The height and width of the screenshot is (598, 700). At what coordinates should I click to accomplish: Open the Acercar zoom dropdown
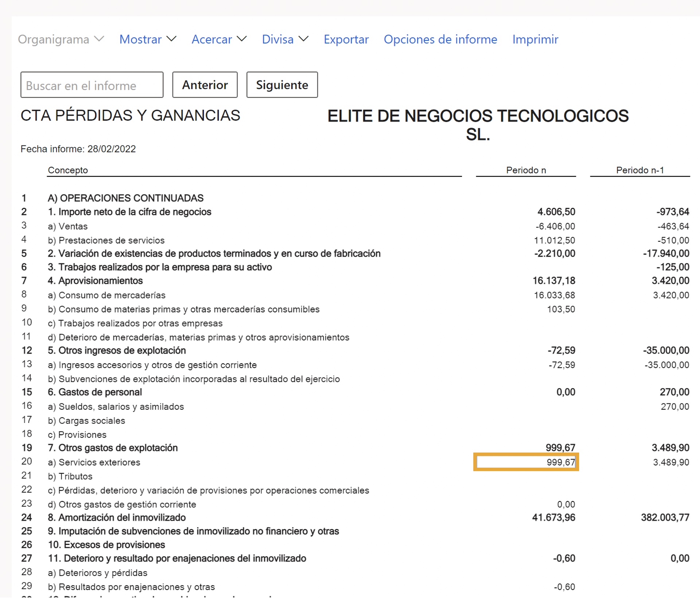pyautogui.click(x=219, y=39)
